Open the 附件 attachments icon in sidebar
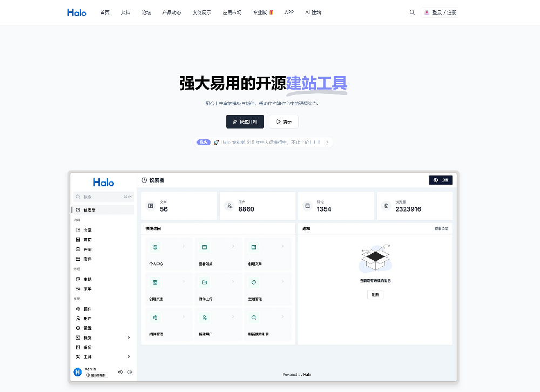Viewport: 540px width, 392px height. 78,259
